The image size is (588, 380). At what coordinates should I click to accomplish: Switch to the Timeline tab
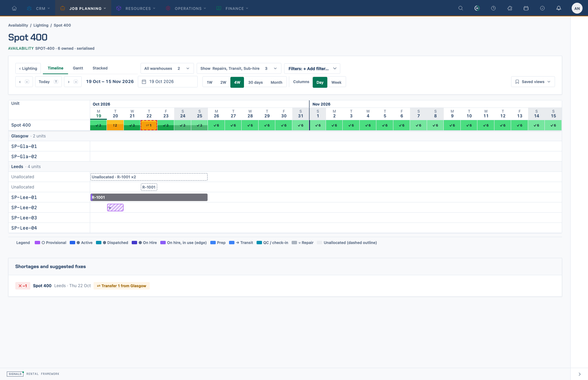(x=55, y=68)
